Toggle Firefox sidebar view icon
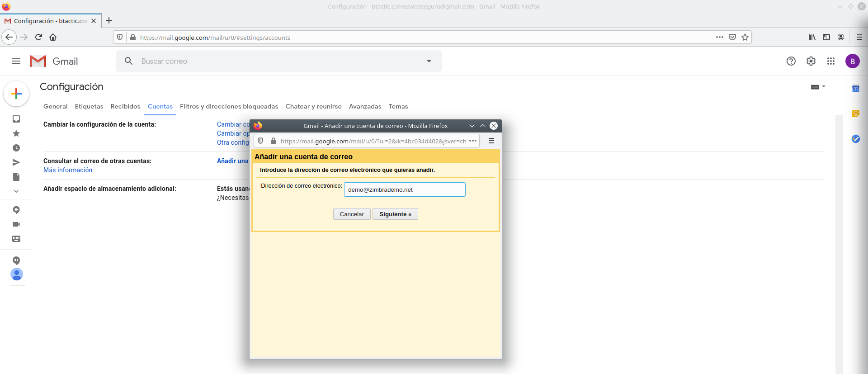Screen dimensions: 868x374 tap(826, 37)
